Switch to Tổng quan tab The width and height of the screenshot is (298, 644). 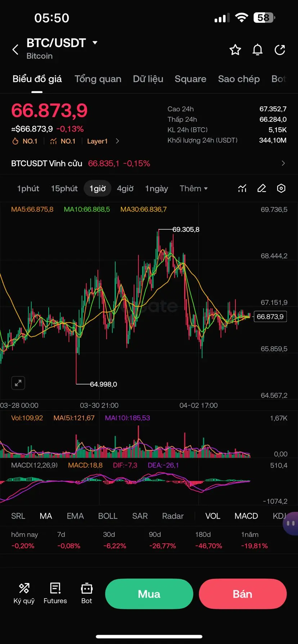pyautogui.click(x=98, y=79)
